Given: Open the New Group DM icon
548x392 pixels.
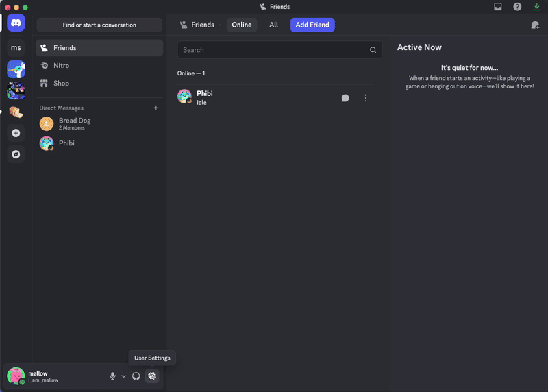Looking at the screenshot, I should (535, 25).
